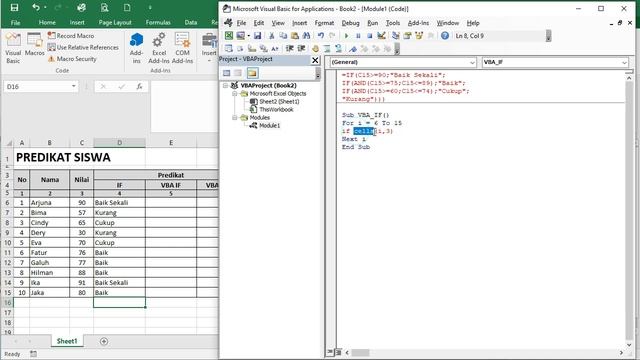This screenshot has width=640, height=360.
Task: Click Record Macro in Excel ribbon
Action: (x=71, y=36)
